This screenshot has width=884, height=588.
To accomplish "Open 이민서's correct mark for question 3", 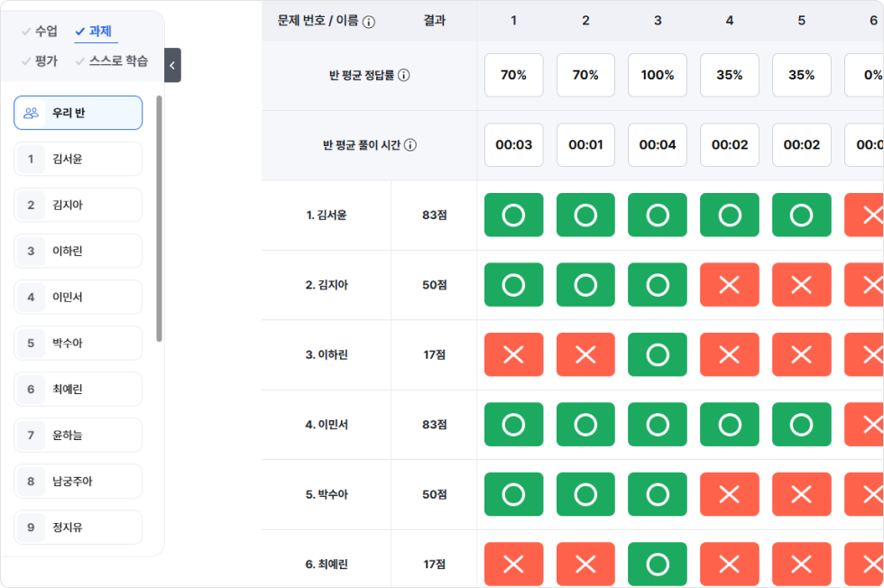I will pos(658,425).
